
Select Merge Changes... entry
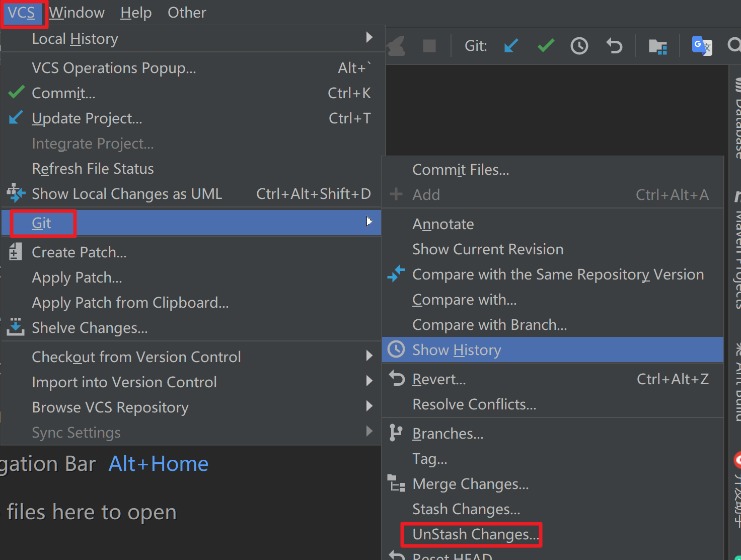click(x=553, y=484)
